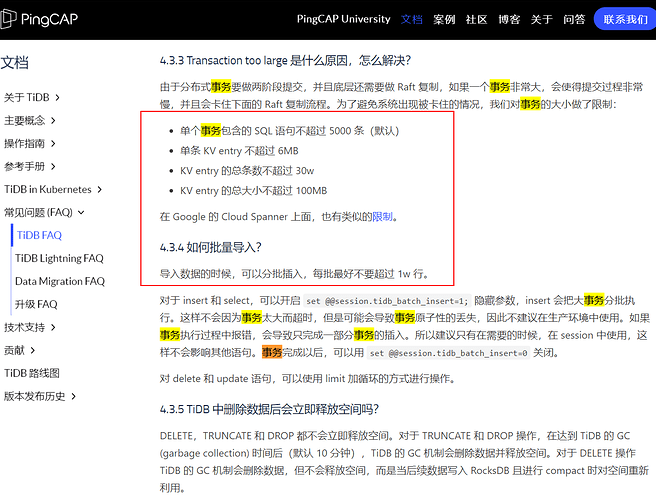Viewport: 656px width, 499px height.
Task: Click the 参考手册 sidebar label
Action: (24, 166)
